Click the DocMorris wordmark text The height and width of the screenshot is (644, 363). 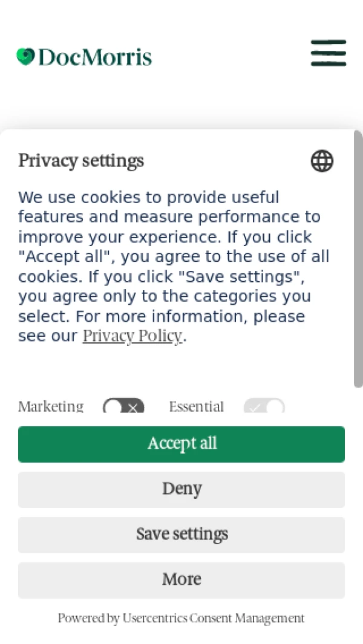point(95,57)
